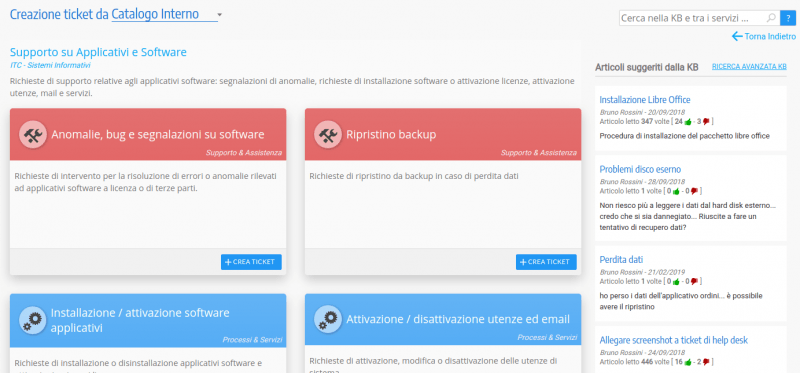Screen dimensions: 800x373
Task: Click ITC - Sistemi Informativi subtitle
Action: [50, 65]
